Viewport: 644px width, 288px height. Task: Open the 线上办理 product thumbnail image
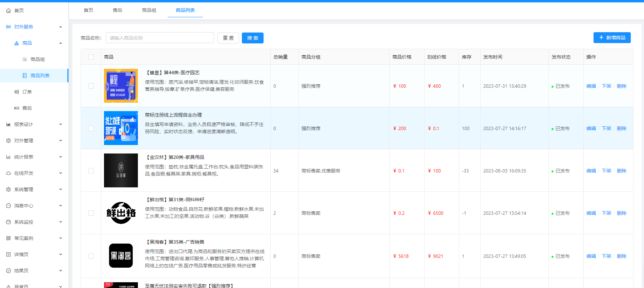coord(121,128)
